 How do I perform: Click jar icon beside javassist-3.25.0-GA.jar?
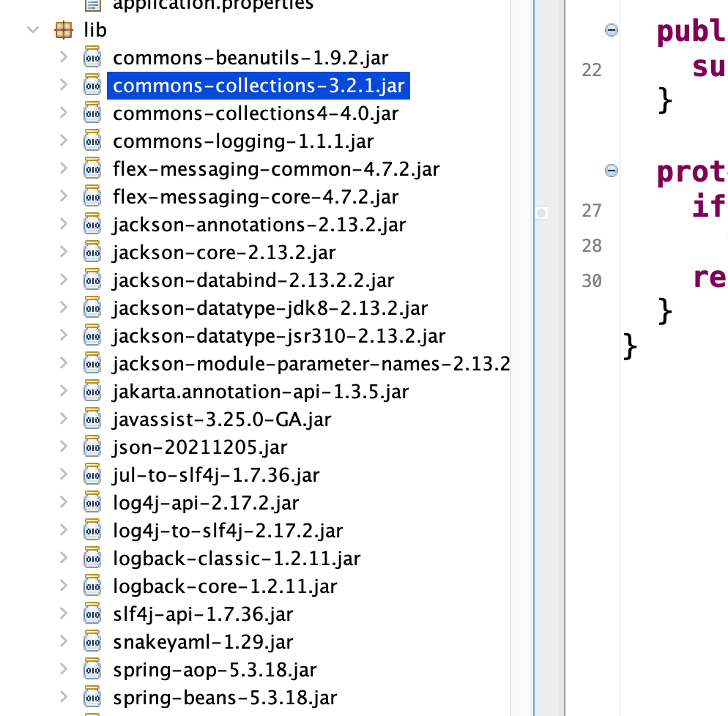(x=92, y=419)
